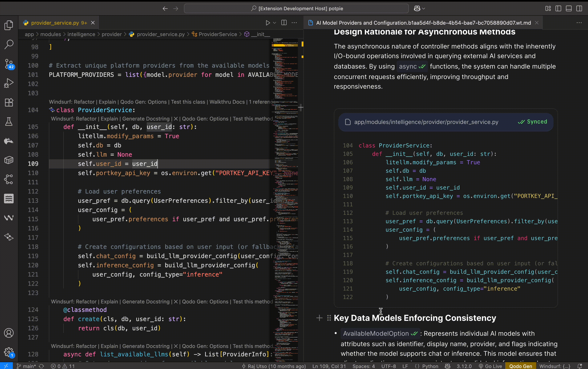This screenshot has width=588, height=369.
Task: Change the LF end-of-line sequence
Action: pos(405,366)
